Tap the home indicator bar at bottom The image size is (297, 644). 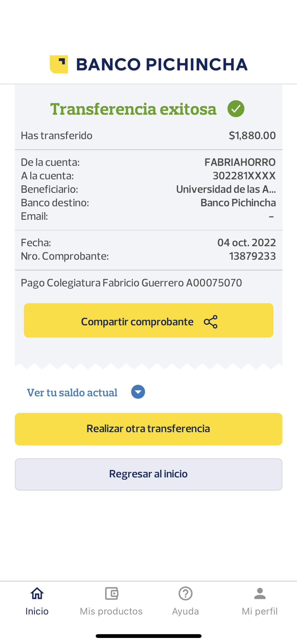coord(148,636)
